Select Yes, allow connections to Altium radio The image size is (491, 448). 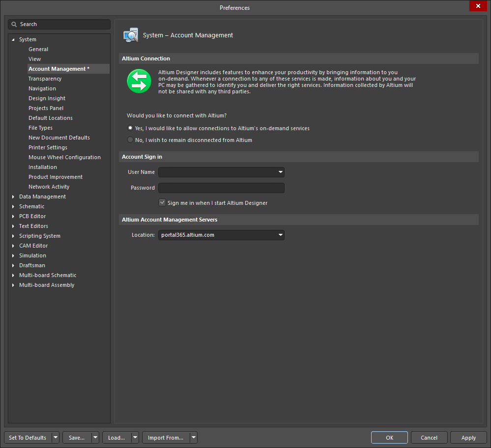130,128
